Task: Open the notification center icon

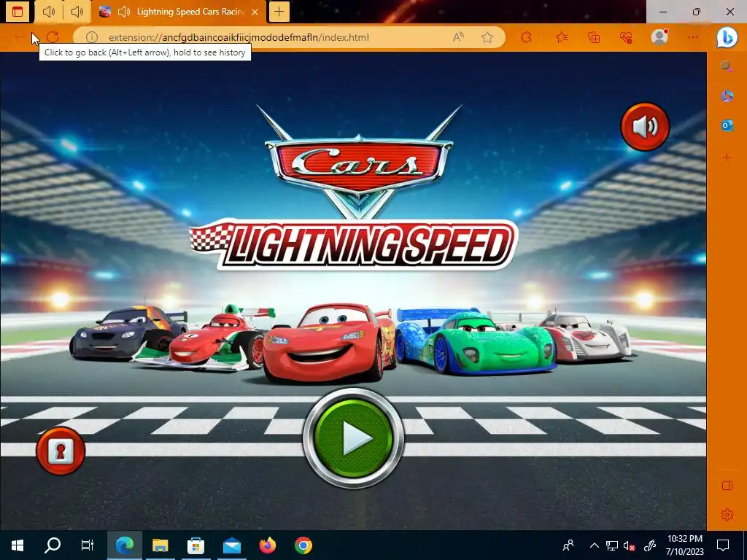Action: coord(723,545)
